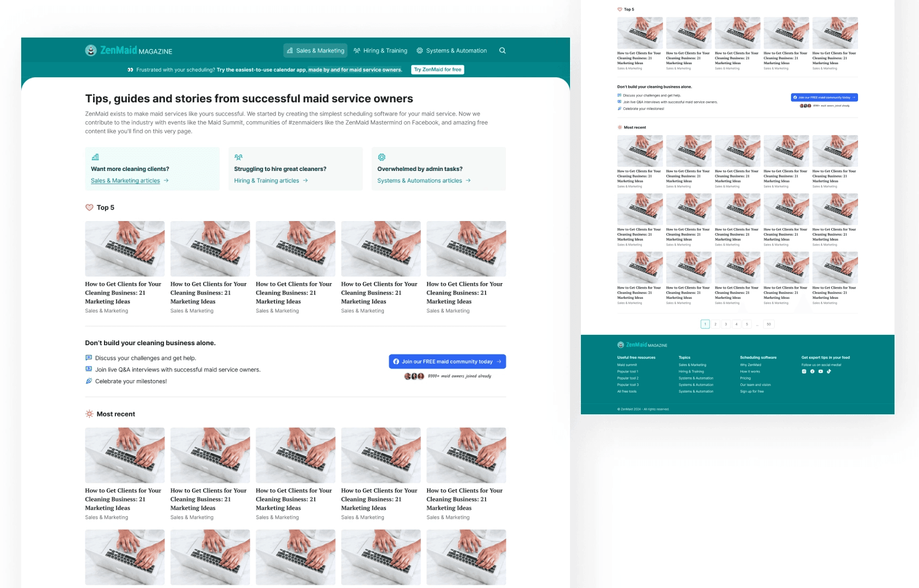Click the quote mark icon in the teal banner
The height and width of the screenshot is (588, 919).
[x=130, y=70]
